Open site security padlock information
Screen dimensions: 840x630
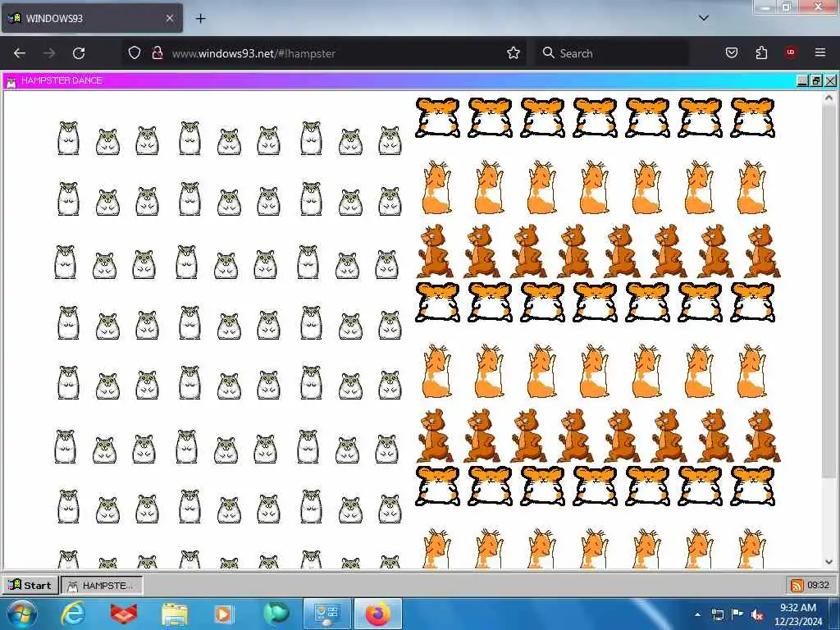point(157,52)
